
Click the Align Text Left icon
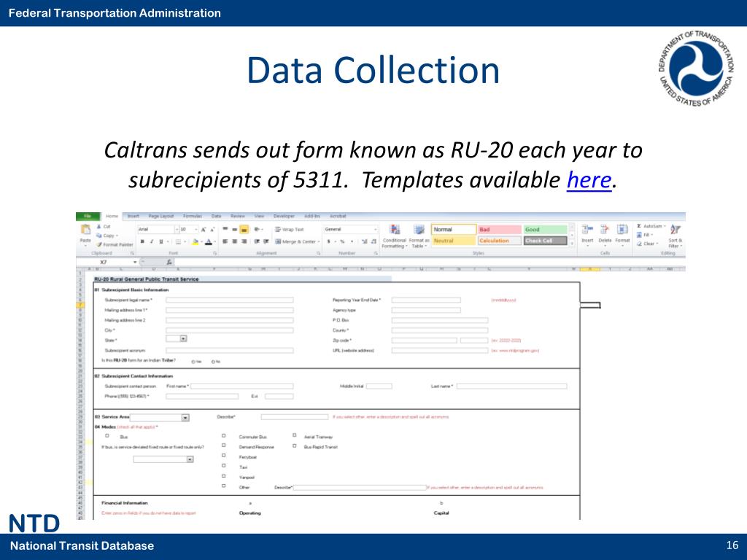pyautogui.click(x=225, y=241)
